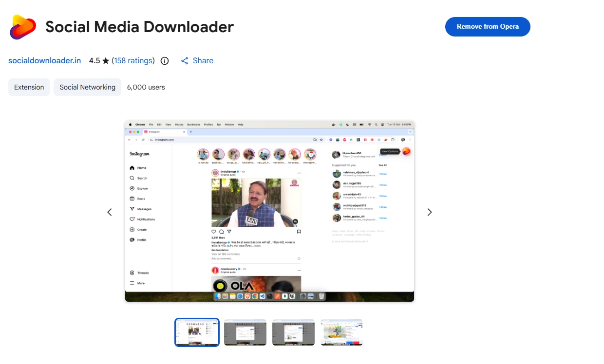Select the third screenshot thumbnail
Image resolution: width=604 pixels, height=364 pixels.
(293, 332)
